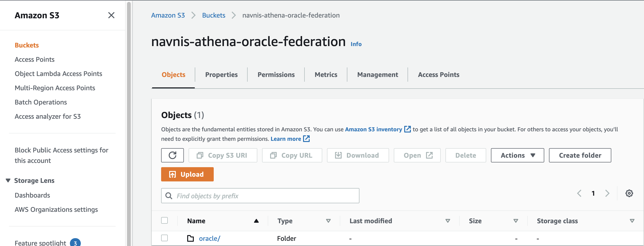Click the Feature spotlight badge
644x246 pixels.
(x=75, y=242)
